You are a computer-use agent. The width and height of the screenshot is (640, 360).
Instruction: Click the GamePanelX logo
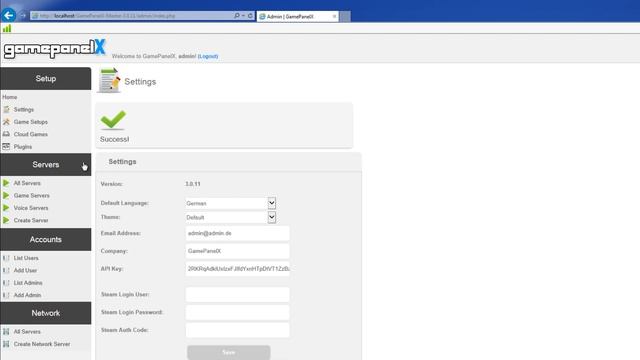[55, 49]
